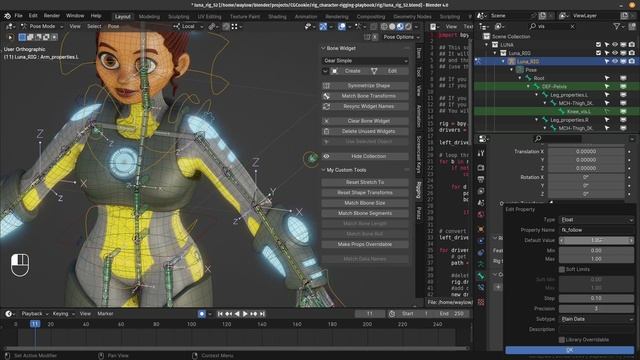Open the Local transform orientation dropdown
Image resolution: width=640 pixels, height=360 pixels.
click(187, 27)
